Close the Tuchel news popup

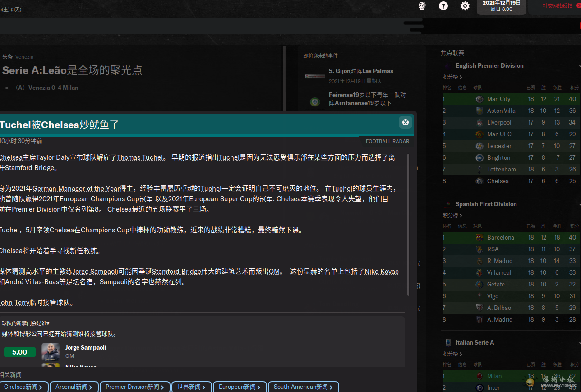(x=405, y=122)
